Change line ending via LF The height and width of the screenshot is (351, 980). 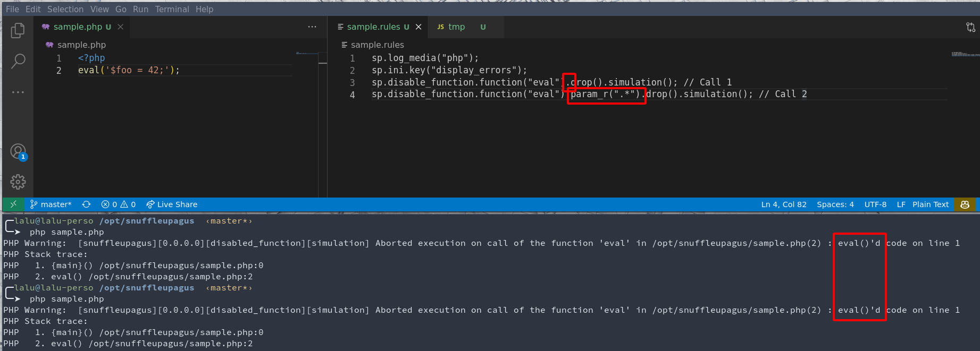(901, 204)
